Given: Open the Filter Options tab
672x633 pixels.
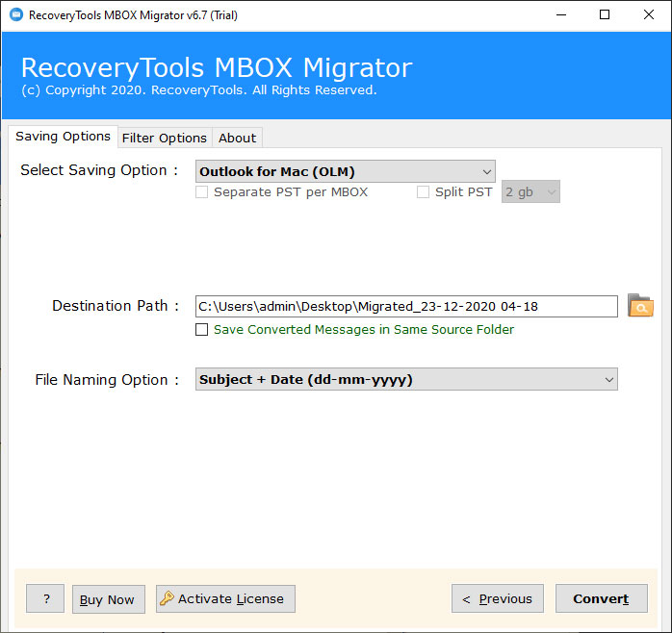Looking at the screenshot, I should tap(165, 138).
